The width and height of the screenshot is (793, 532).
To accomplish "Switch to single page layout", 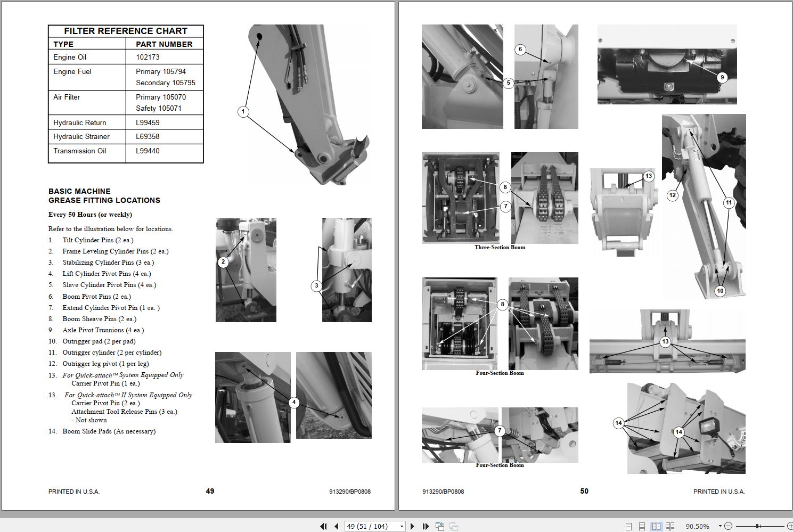I will click(x=628, y=526).
